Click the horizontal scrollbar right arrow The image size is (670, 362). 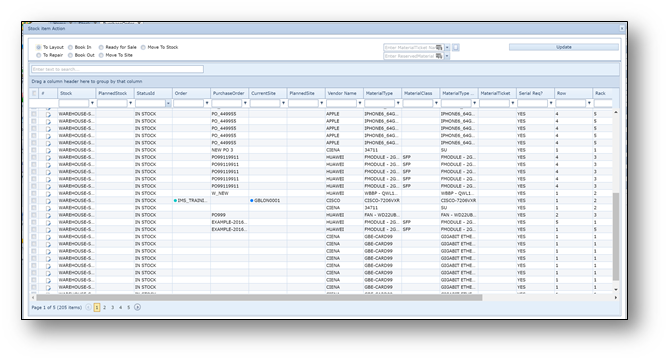coord(616,297)
